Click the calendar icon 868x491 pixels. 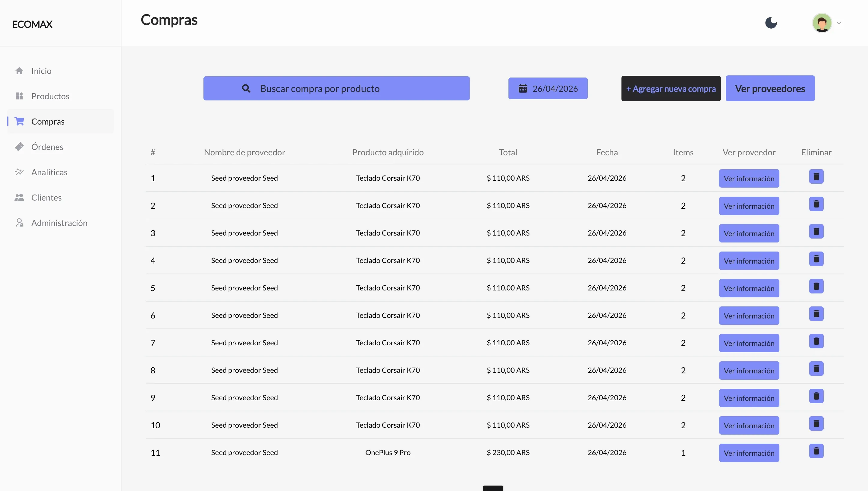(x=523, y=88)
